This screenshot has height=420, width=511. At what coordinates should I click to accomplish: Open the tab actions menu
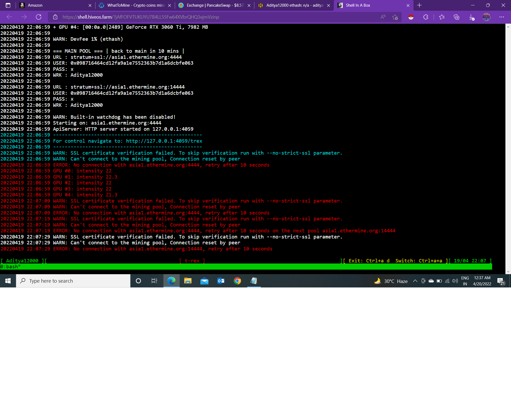point(8,5)
